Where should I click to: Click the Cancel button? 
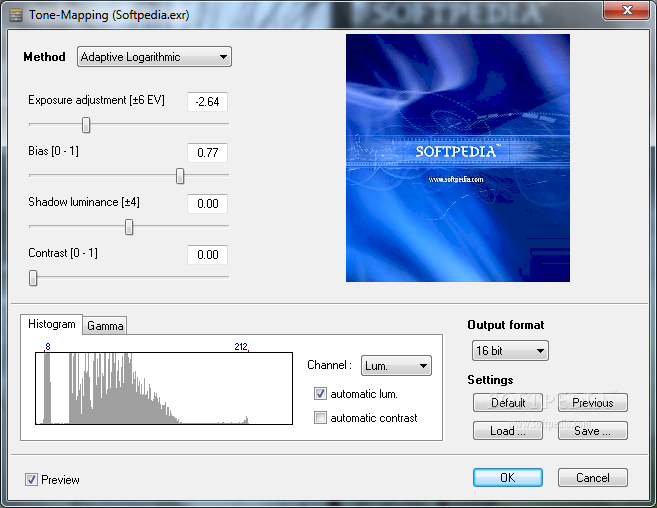(592, 477)
